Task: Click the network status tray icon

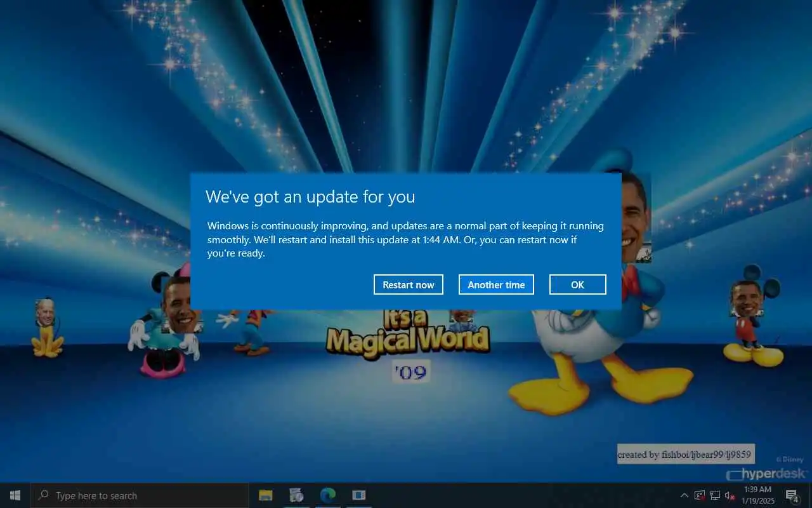Action: click(x=715, y=495)
